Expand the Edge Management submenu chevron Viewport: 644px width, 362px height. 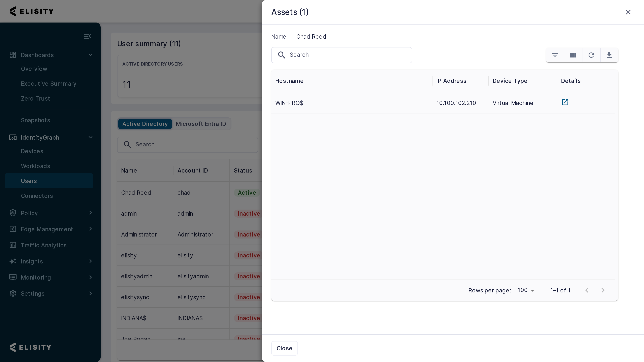click(x=91, y=229)
